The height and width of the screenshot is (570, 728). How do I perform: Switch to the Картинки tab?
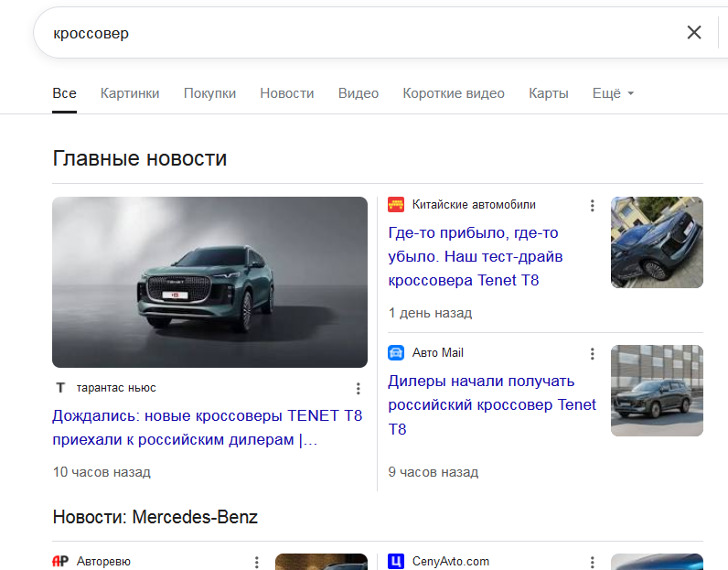coord(130,93)
